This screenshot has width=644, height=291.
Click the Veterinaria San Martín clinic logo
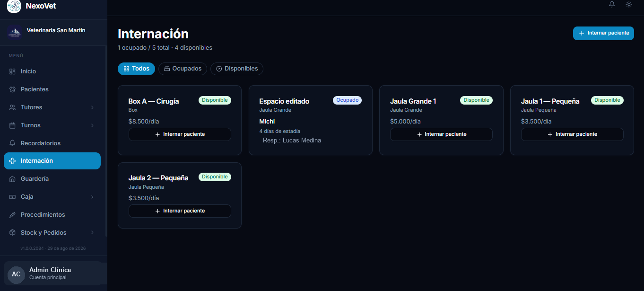coord(15,33)
